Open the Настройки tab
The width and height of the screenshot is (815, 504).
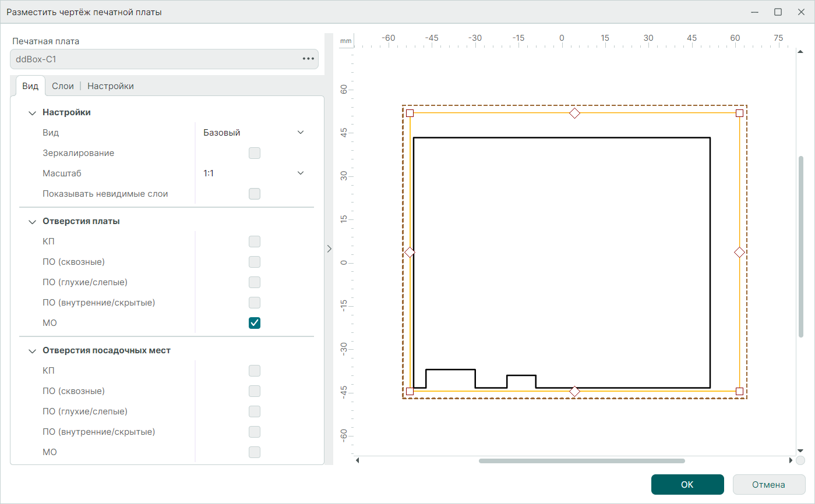pos(111,86)
